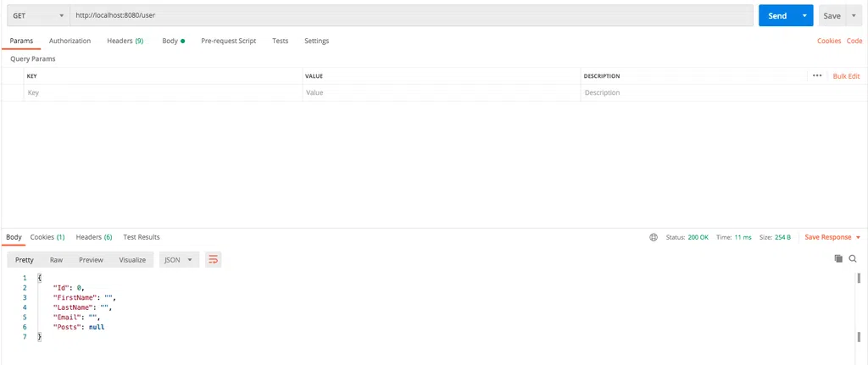868x365 pixels.
Task: Click the Key input in Query Params
Action: point(163,93)
